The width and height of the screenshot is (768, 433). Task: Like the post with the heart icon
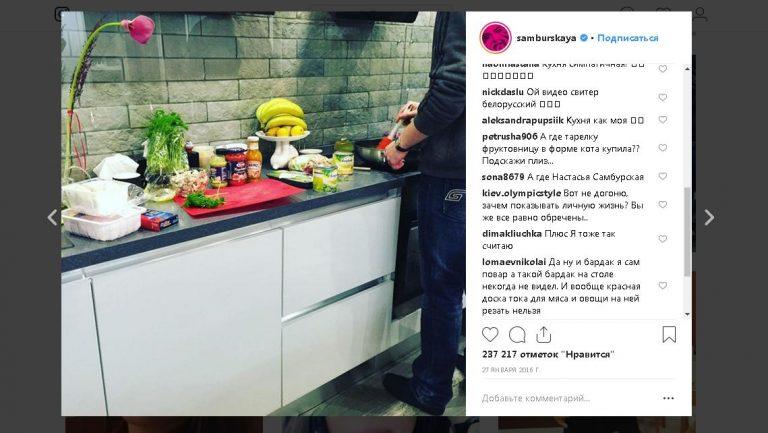pyautogui.click(x=490, y=335)
